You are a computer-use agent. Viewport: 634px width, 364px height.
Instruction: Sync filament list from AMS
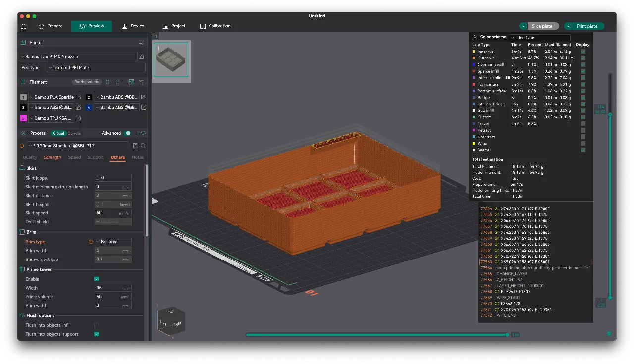[132, 82]
